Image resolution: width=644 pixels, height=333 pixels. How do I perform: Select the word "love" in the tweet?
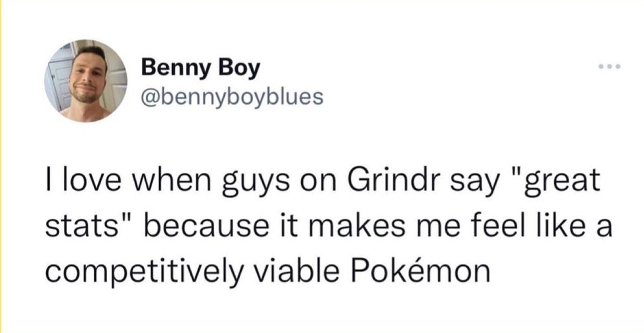coord(85,181)
